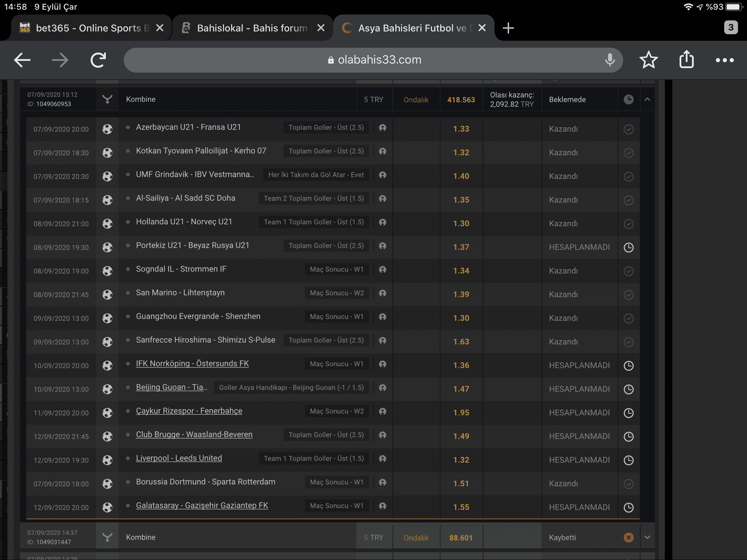The height and width of the screenshot is (560, 747).
Task: Open a new tab with plus button
Action: [508, 28]
